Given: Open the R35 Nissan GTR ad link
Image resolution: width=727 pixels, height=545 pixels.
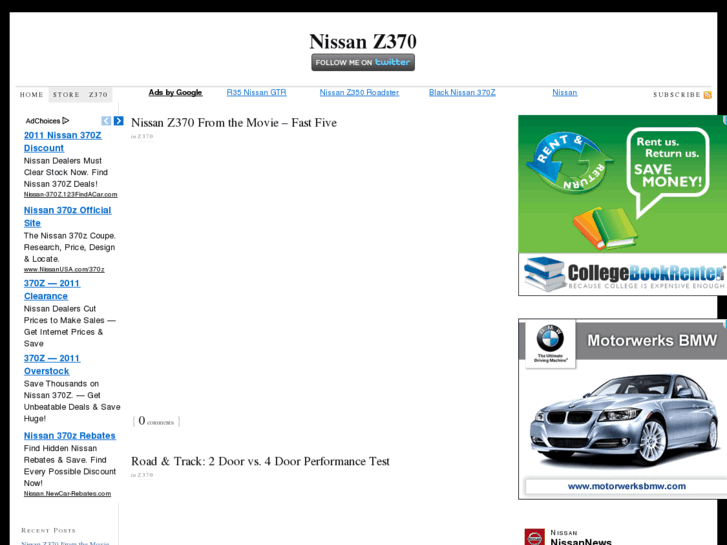Looking at the screenshot, I should [256, 92].
